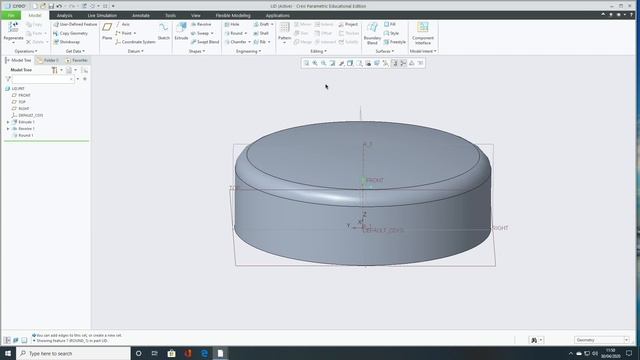Open the Windows Start menu
This screenshot has height=360, width=640.
[8, 353]
